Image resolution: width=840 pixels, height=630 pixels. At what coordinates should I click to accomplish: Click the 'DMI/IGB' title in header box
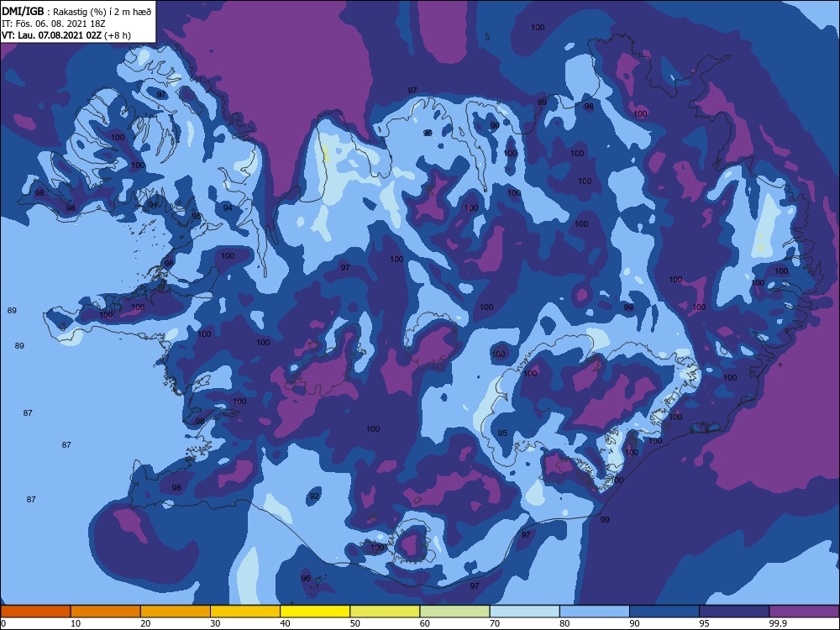(x=23, y=12)
